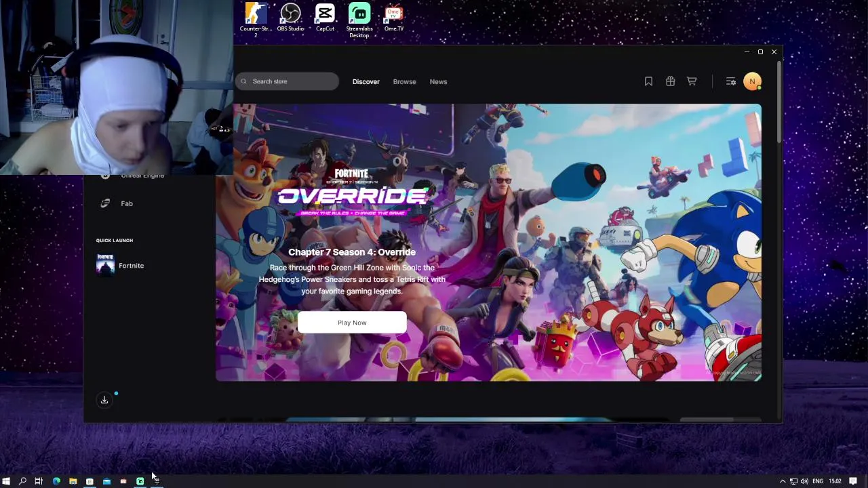Click the red taskbar icon beside Mail
This screenshot has width=868, height=488.
[123, 481]
